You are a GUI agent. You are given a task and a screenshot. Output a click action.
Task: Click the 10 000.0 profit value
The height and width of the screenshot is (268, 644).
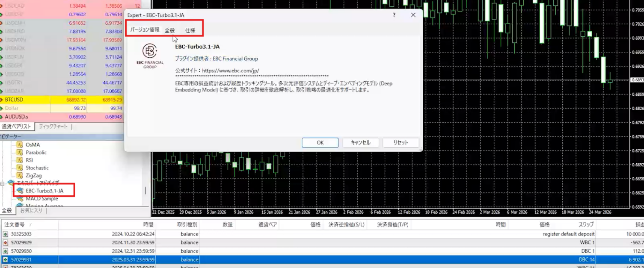click(x=635, y=234)
